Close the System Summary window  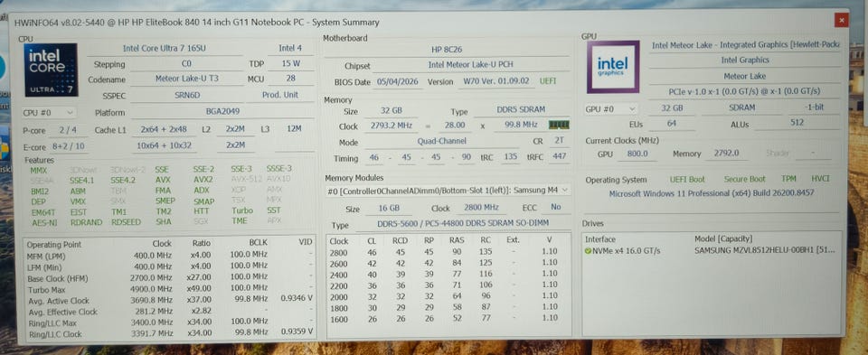click(841, 21)
